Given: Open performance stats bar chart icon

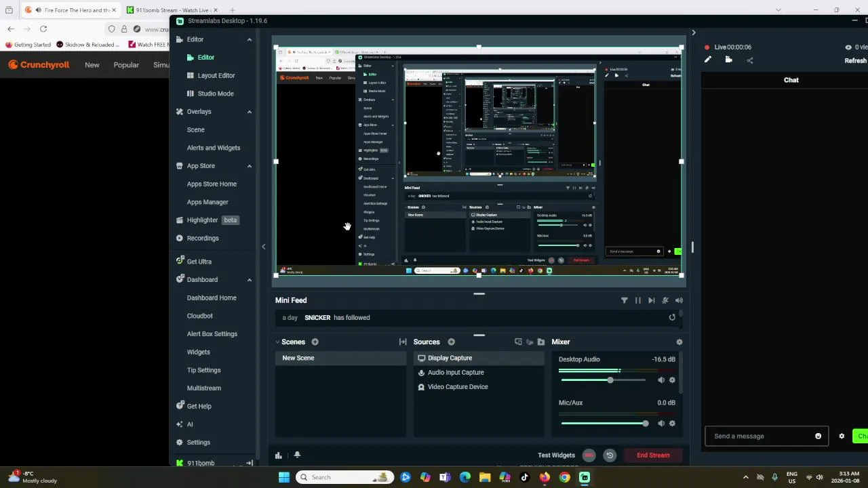Looking at the screenshot, I should click(x=279, y=455).
